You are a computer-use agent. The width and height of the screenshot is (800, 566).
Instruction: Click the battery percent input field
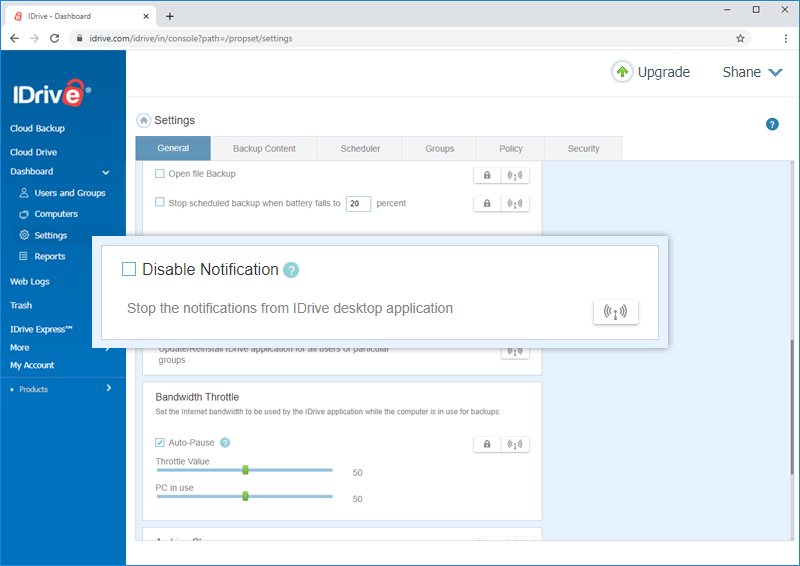358,204
